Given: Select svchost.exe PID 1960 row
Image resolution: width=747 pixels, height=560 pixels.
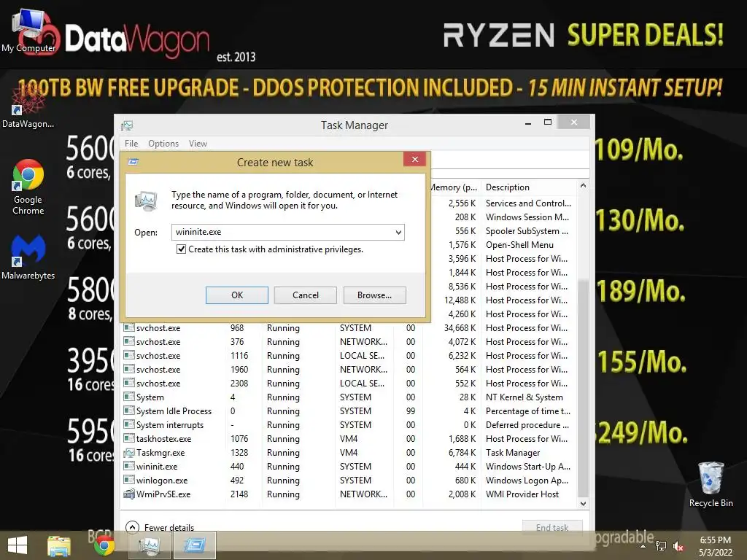Looking at the screenshot, I should coord(349,370).
